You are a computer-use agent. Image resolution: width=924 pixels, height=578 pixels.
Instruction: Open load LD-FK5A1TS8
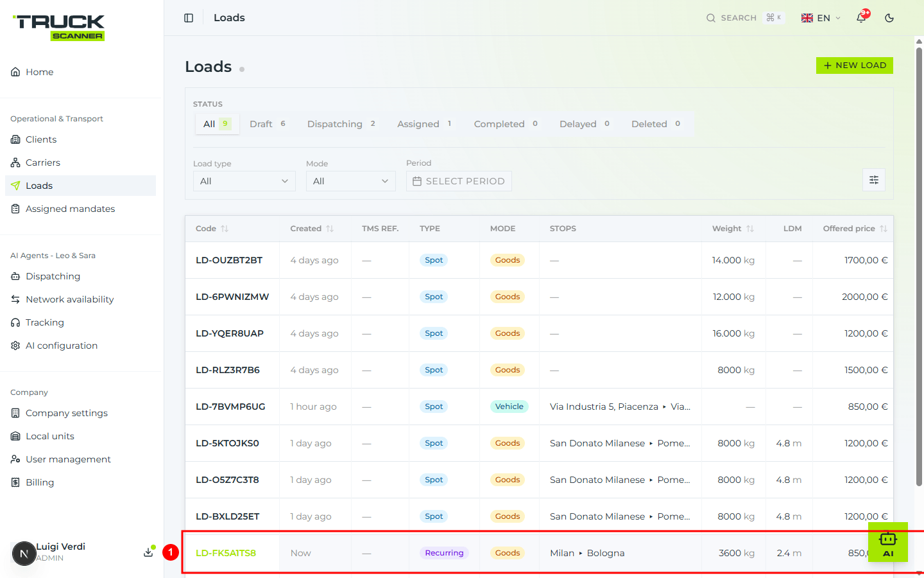click(226, 553)
